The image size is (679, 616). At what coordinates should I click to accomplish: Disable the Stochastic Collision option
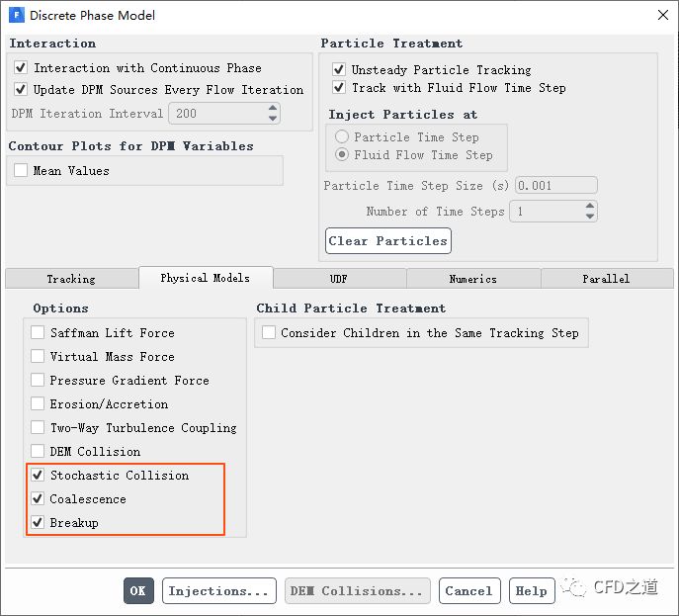(x=38, y=476)
